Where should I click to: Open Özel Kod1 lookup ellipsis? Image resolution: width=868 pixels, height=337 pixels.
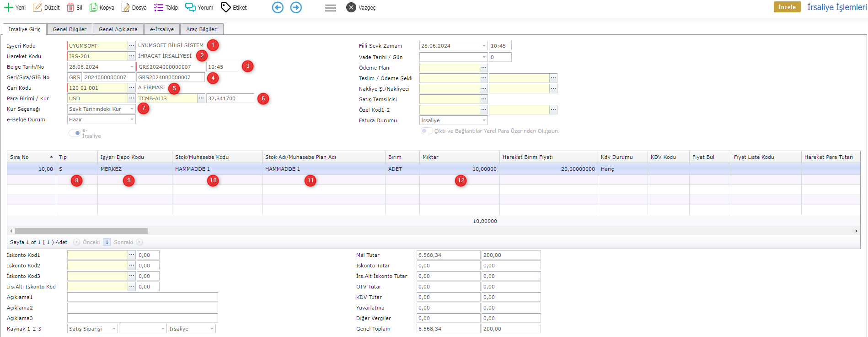tap(484, 109)
